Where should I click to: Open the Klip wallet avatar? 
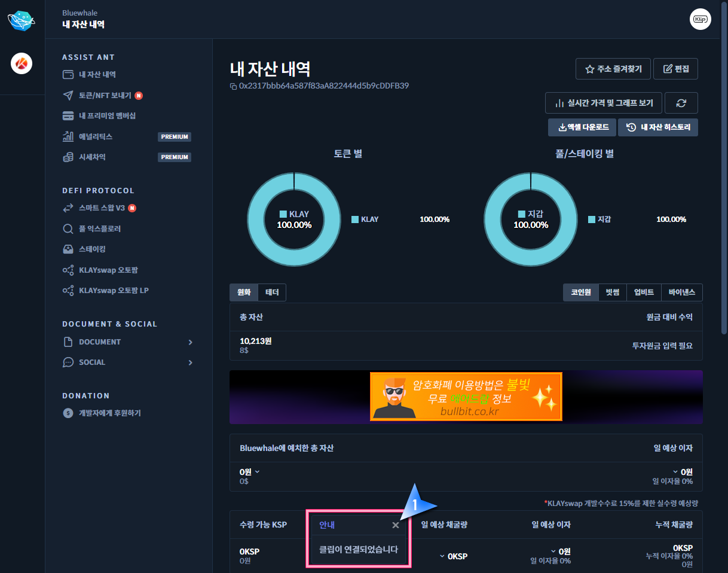pyautogui.click(x=700, y=19)
